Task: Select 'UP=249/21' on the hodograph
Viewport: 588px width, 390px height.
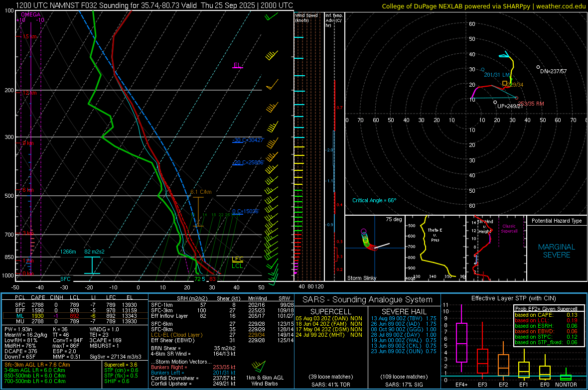Action: [510, 106]
